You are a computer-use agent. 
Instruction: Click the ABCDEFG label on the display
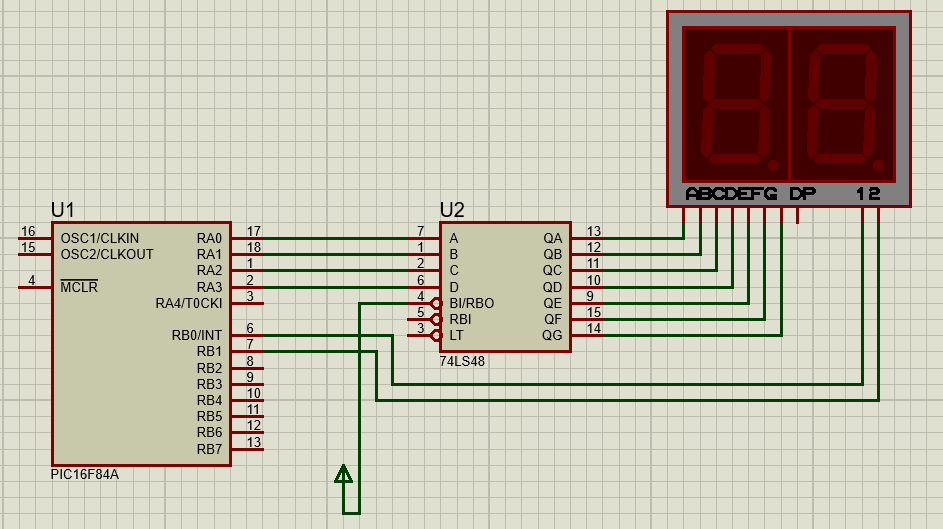[x=731, y=194]
